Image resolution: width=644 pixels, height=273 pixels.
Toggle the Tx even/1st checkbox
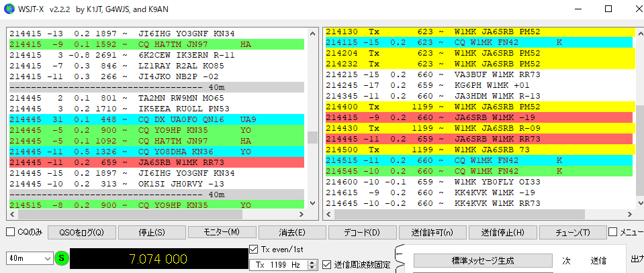(255, 250)
